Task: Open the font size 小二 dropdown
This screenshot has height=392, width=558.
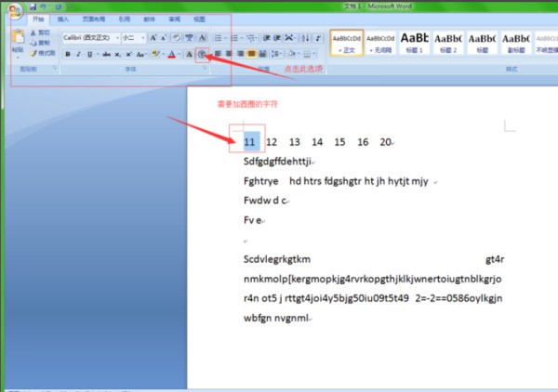Action: [x=143, y=38]
